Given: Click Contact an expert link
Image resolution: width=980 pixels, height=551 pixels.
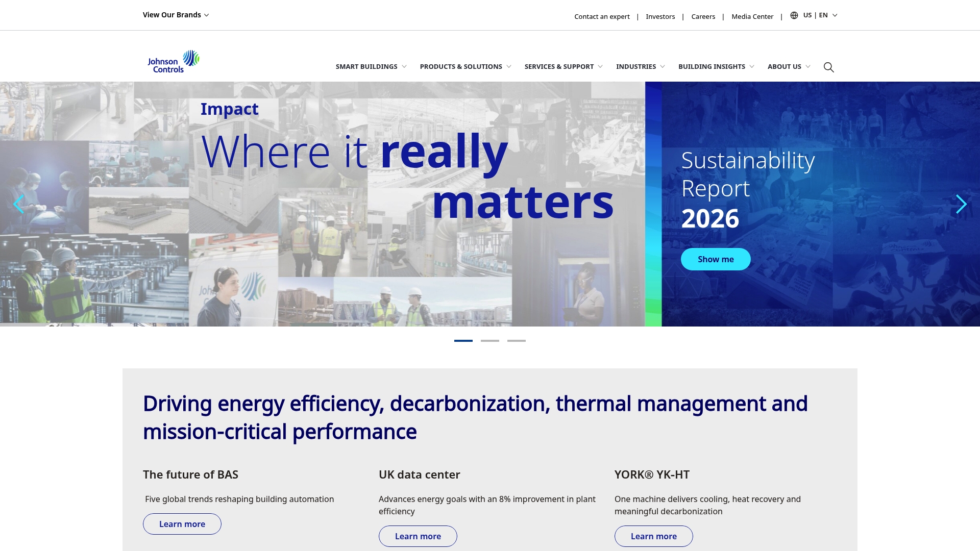Looking at the screenshot, I should pyautogui.click(x=602, y=16).
